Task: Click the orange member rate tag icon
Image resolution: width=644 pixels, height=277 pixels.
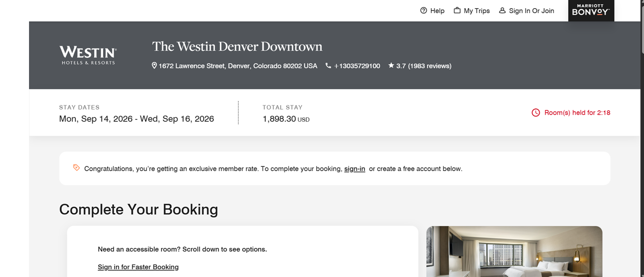Action: [x=76, y=168]
